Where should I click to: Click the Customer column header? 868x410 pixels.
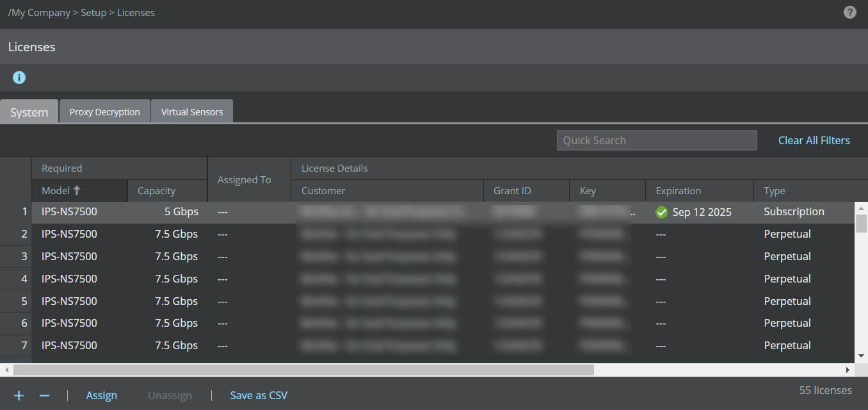pyautogui.click(x=387, y=190)
